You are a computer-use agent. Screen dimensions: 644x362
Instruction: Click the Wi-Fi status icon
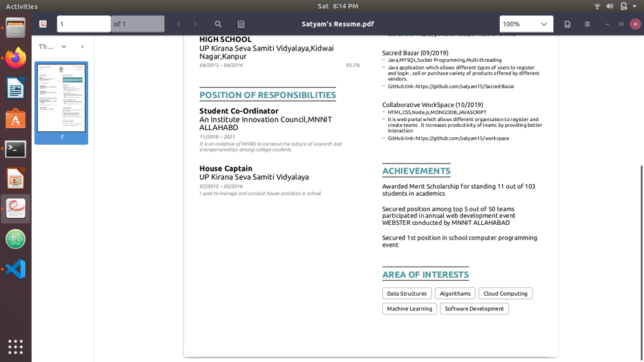pyautogui.click(x=597, y=6)
